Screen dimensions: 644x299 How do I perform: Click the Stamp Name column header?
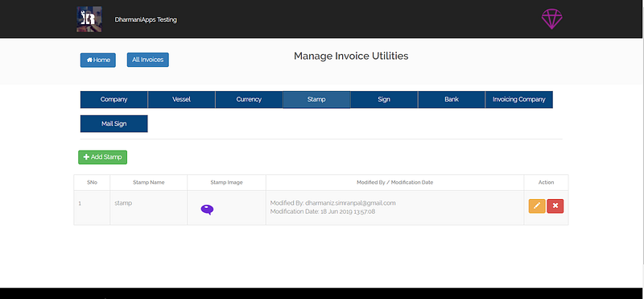tap(149, 182)
